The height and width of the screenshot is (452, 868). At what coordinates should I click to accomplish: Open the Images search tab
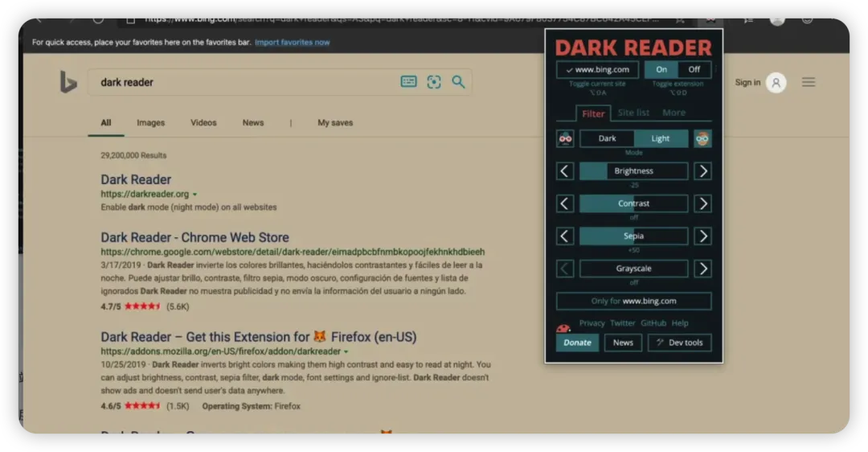150,123
